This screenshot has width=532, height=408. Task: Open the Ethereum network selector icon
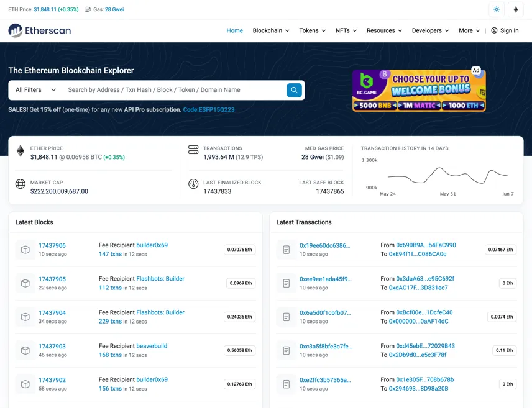(516, 9)
